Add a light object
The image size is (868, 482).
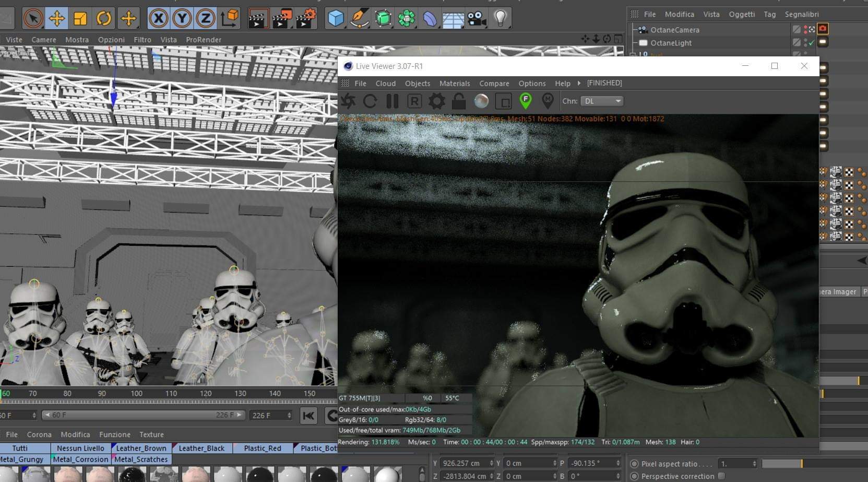tap(500, 18)
